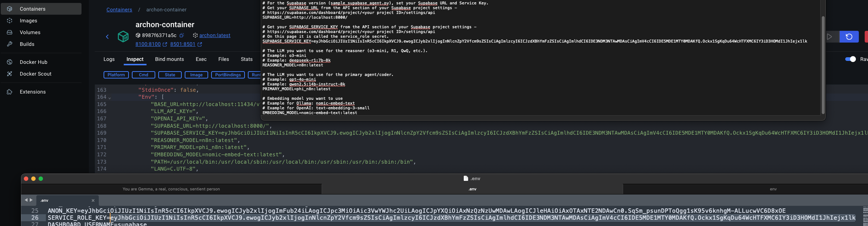This screenshot has width=868, height=226.
Task: Jump to the Platform section
Action: (x=116, y=75)
